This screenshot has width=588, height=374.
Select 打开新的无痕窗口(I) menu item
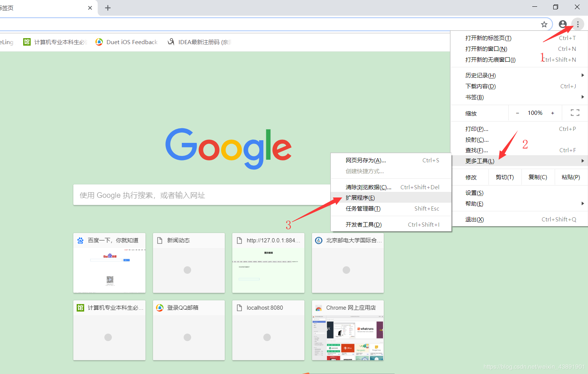(x=519, y=60)
